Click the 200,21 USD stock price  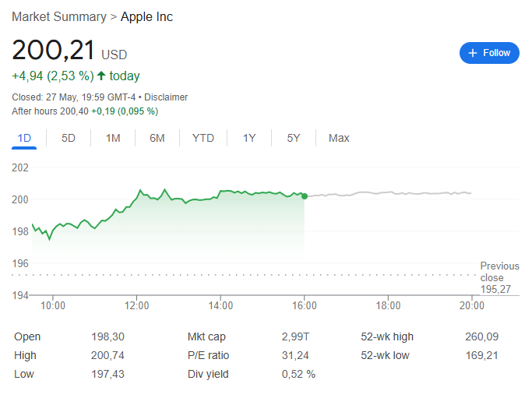(x=53, y=52)
